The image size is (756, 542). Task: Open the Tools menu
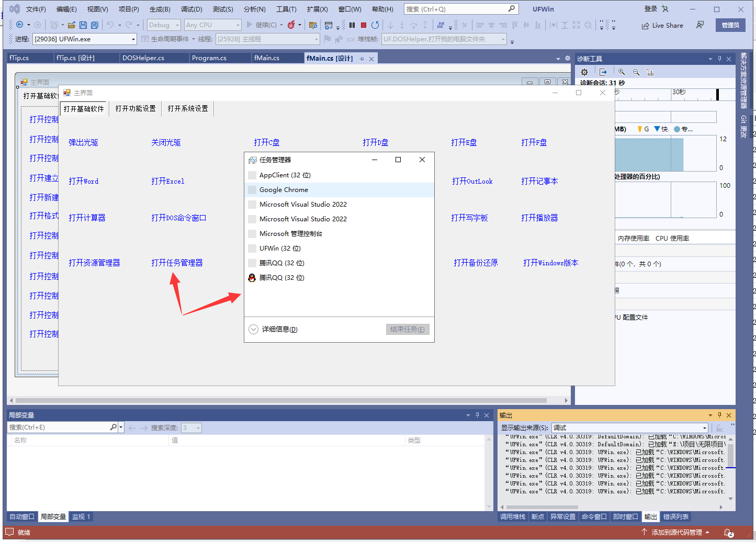tap(286, 9)
